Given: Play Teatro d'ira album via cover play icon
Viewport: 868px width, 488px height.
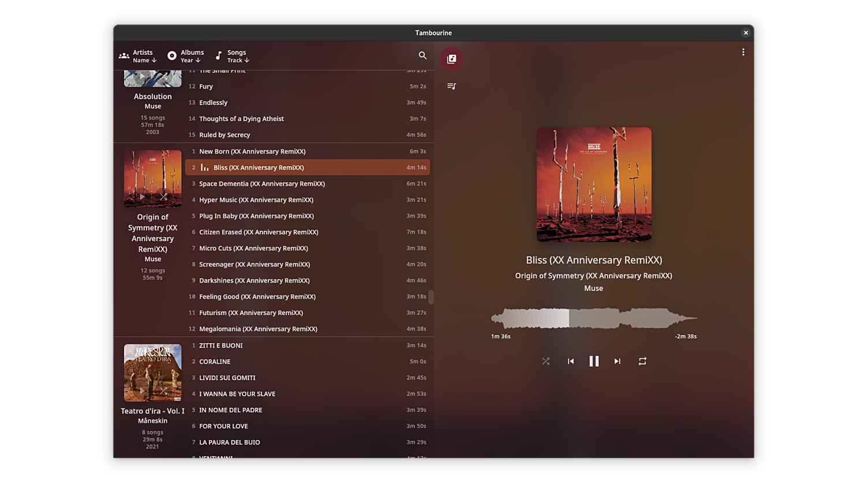Looking at the screenshot, I should [x=143, y=391].
